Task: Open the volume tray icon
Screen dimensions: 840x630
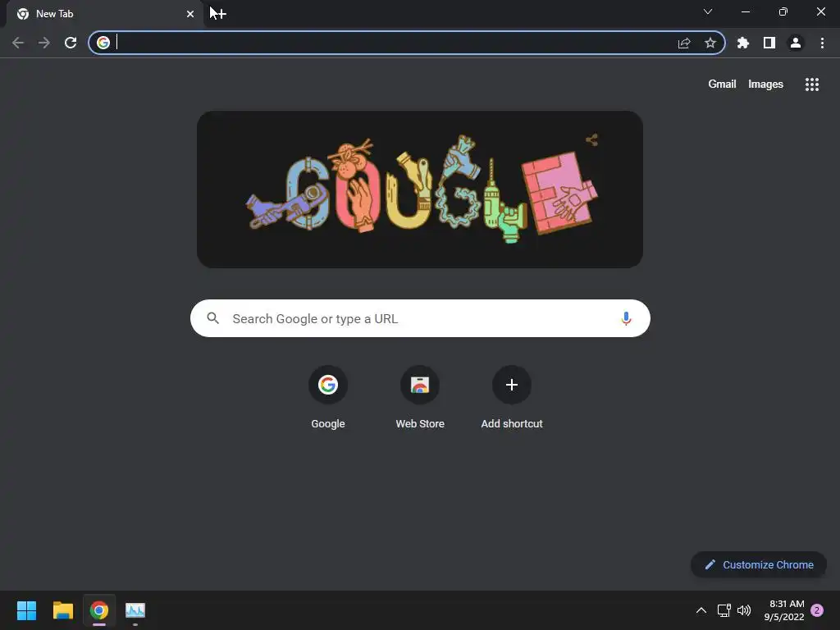Action: pyautogui.click(x=743, y=610)
